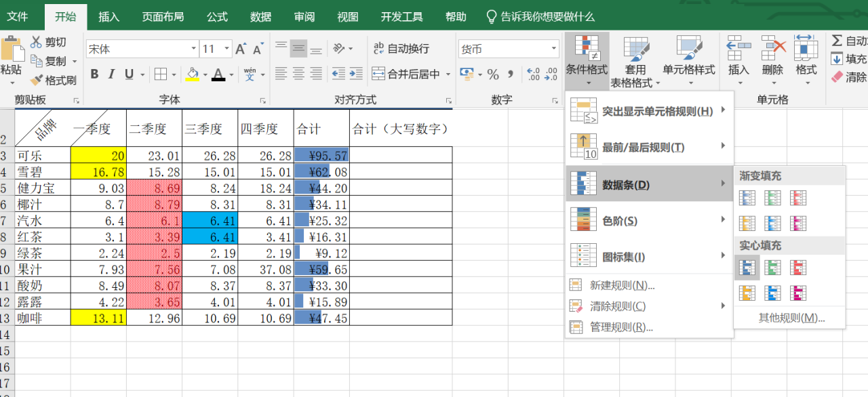Click the Cut (剪切) scissors icon
The image size is (868, 397).
[x=36, y=42]
